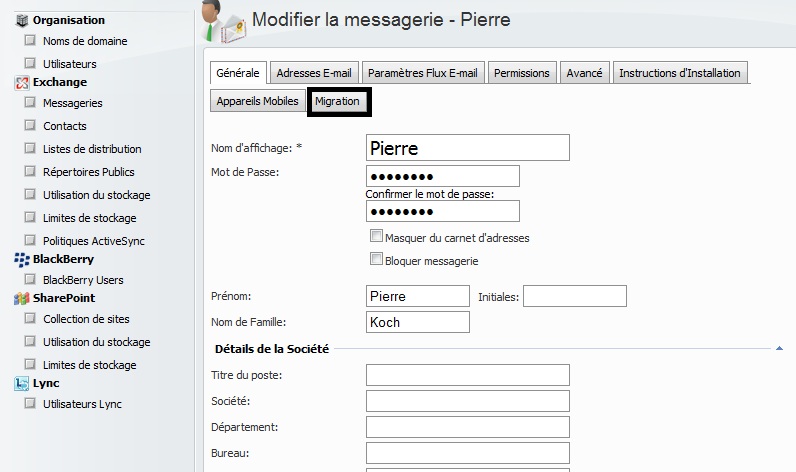
Task: Go to Listes de distribution
Action: (92, 149)
